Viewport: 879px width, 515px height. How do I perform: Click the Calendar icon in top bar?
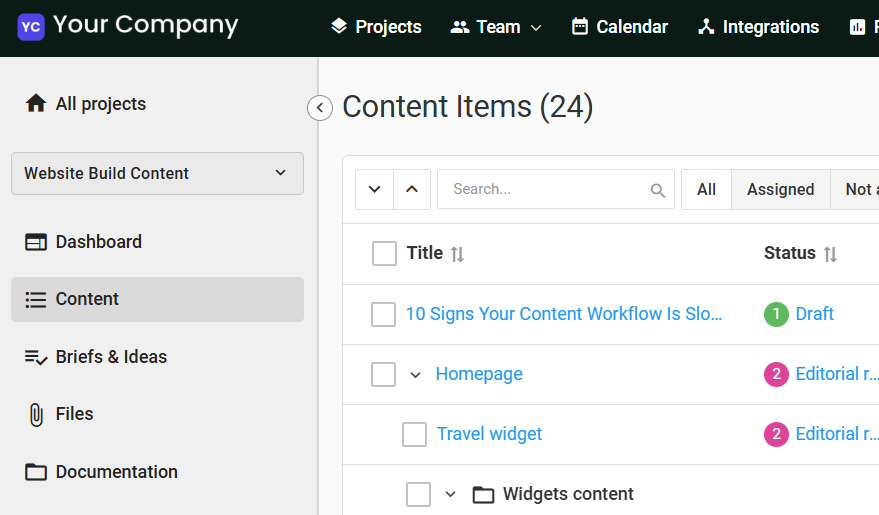point(580,26)
